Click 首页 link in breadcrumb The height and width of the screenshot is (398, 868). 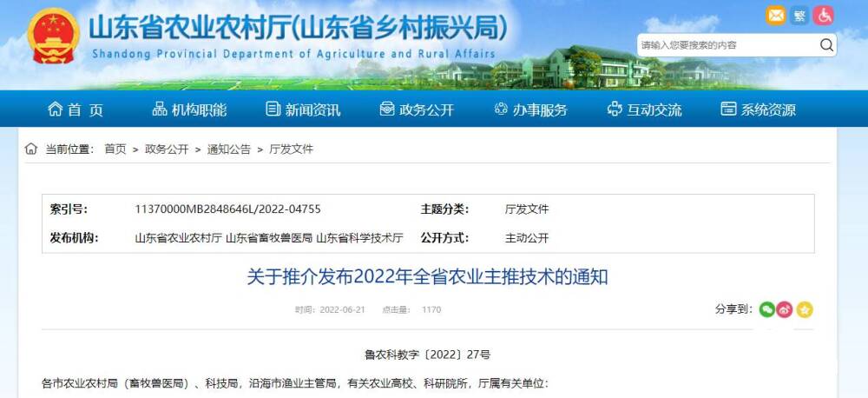(x=115, y=149)
